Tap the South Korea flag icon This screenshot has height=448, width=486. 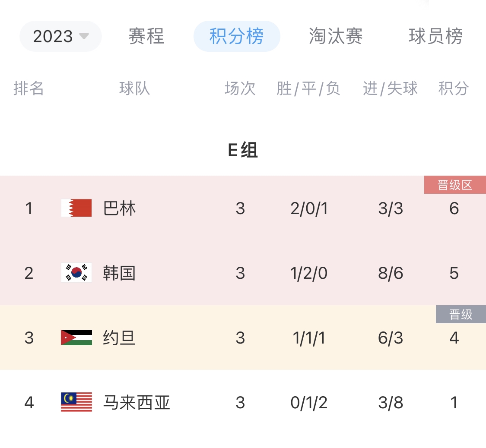click(x=76, y=272)
